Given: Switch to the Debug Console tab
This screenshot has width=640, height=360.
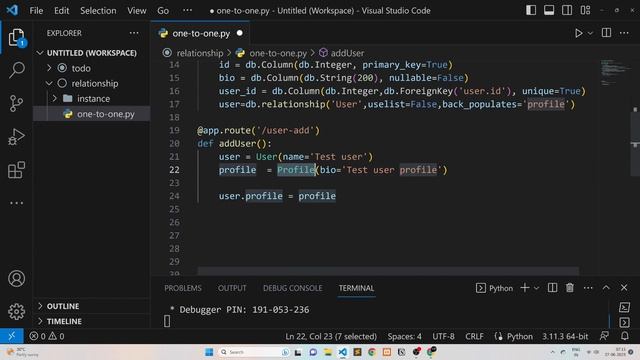Looking at the screenshot, I should (x=293, y=288).
